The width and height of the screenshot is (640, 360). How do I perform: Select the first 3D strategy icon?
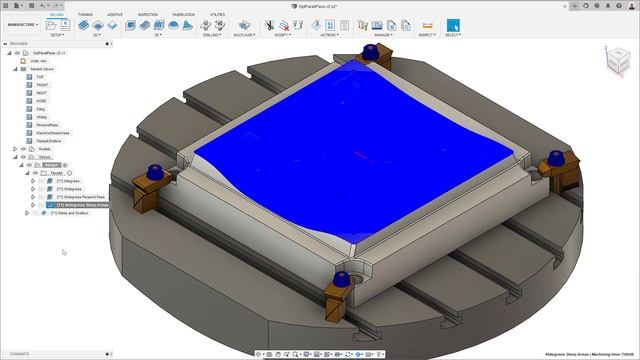point(130,25)
